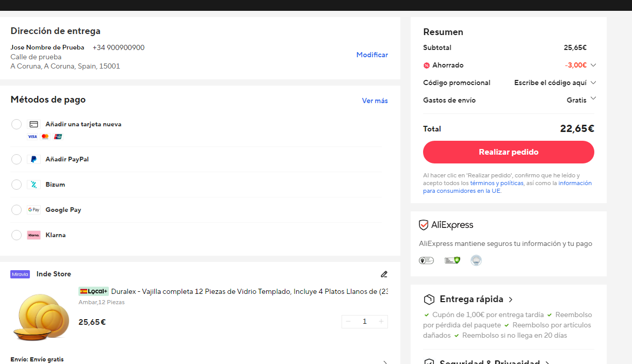Screen dimensions: 632x364
Task: Click the pencil edit icon beside Inde Store
Action: (x=384, y=274)
